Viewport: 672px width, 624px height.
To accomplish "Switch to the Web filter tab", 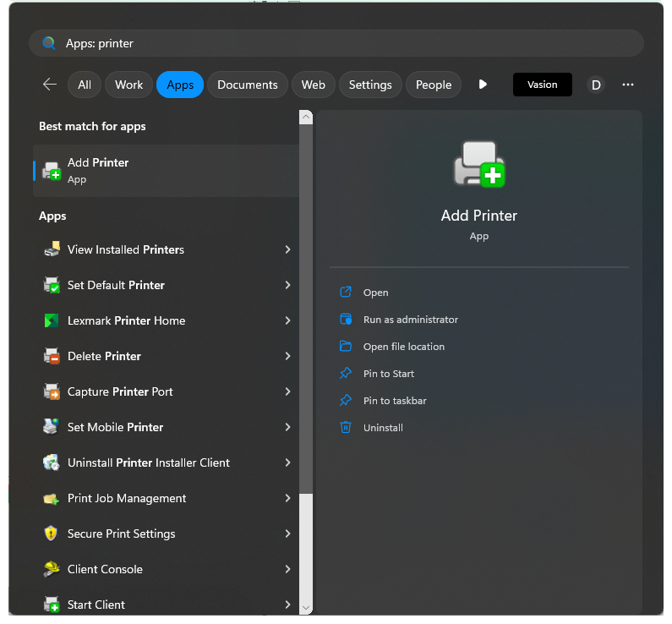I will coord(313,85).
